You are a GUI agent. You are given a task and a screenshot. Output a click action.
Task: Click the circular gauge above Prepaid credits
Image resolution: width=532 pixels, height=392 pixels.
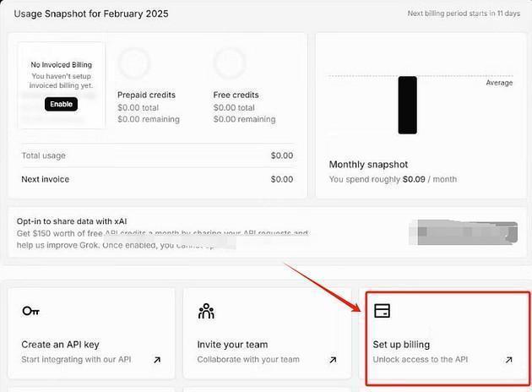tap(134, 63)
